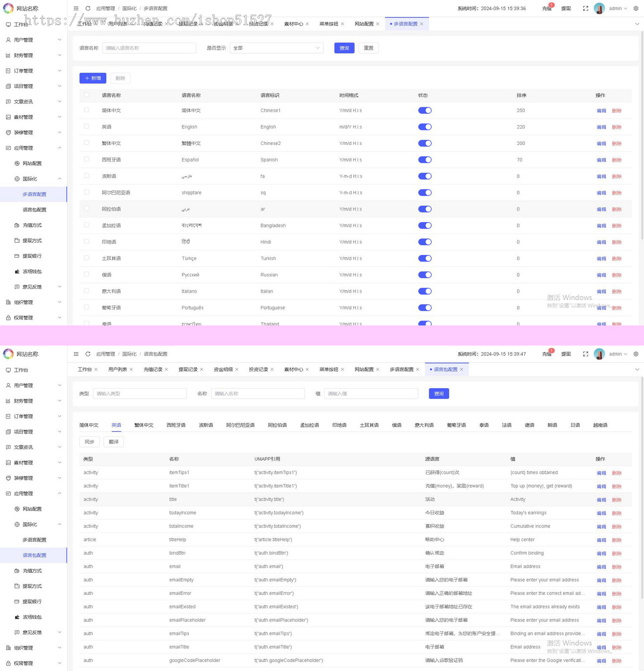Click the refresh icon in bottom panel header
The height and width of the screenshot is (671, 644).
pyautogui.click(x=88, y=354)
